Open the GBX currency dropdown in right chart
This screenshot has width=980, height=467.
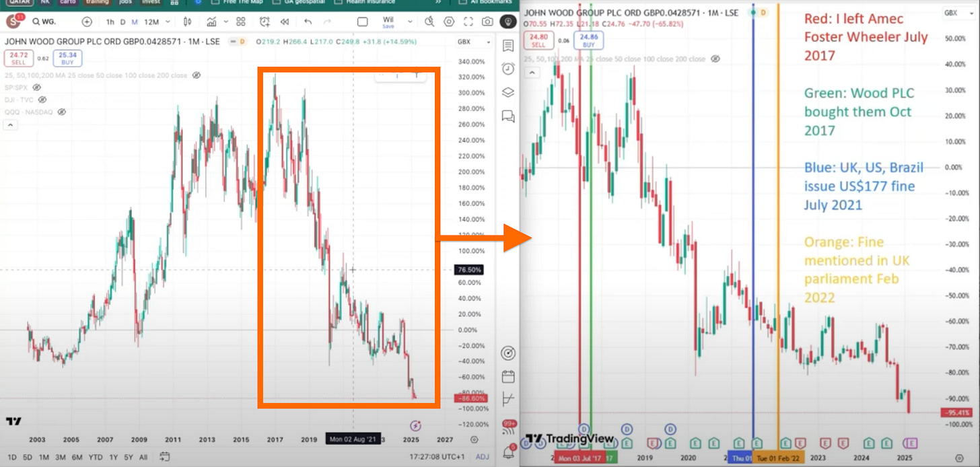click(958, 13)
